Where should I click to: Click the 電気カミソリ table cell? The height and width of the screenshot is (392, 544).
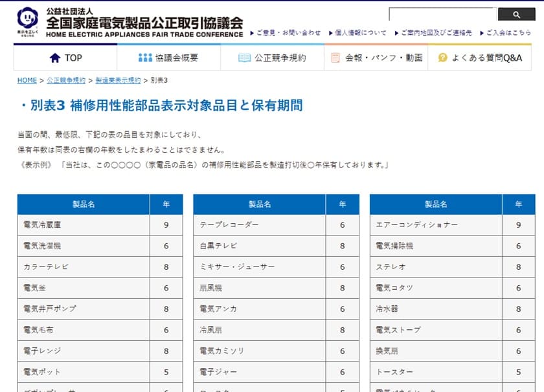[260, 351]
